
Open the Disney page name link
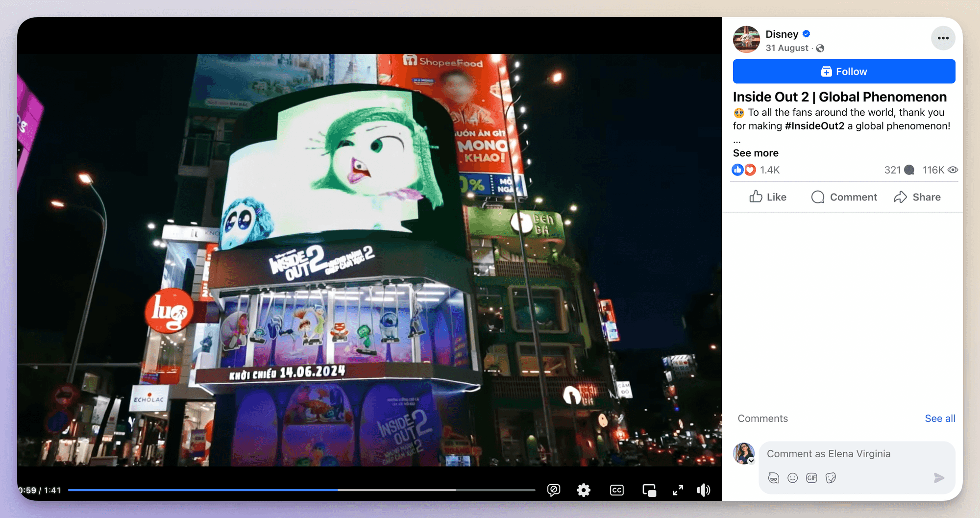point(782,34)
